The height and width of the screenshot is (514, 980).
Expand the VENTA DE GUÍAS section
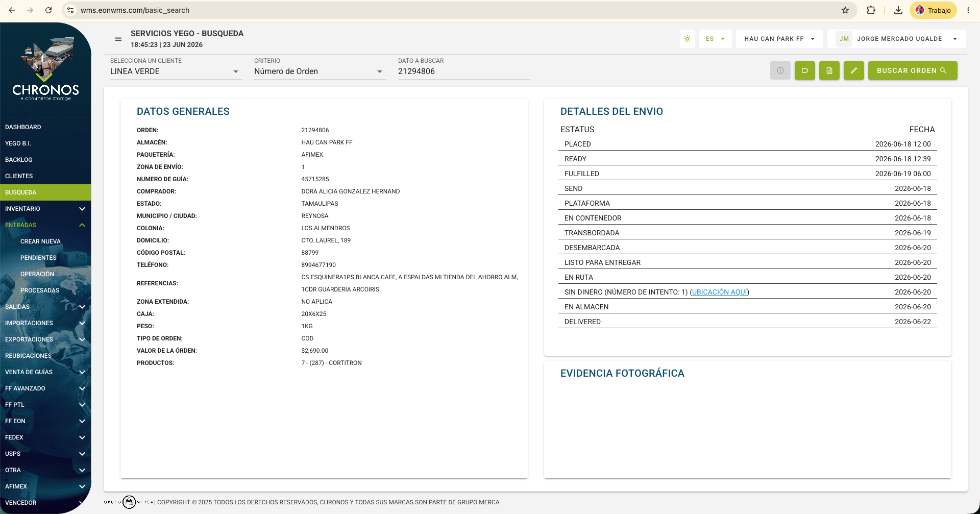point(45,372)
